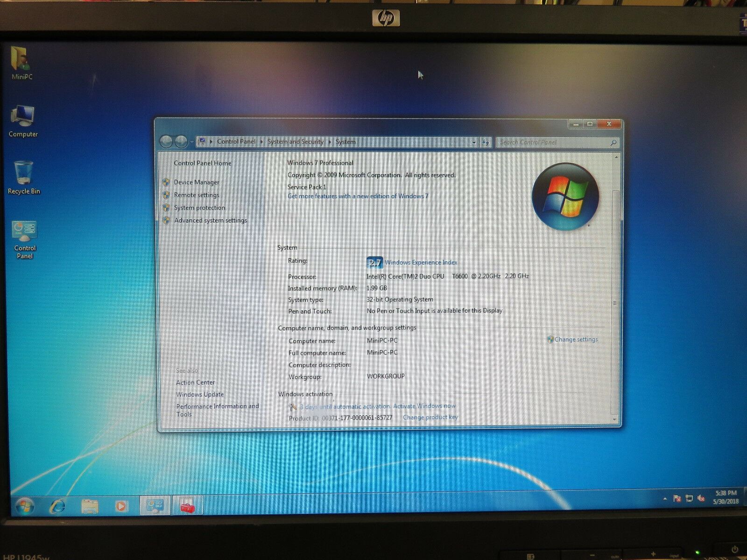
Task: Open the MiniPC user folder on desktop
Action: coord(21,63)
